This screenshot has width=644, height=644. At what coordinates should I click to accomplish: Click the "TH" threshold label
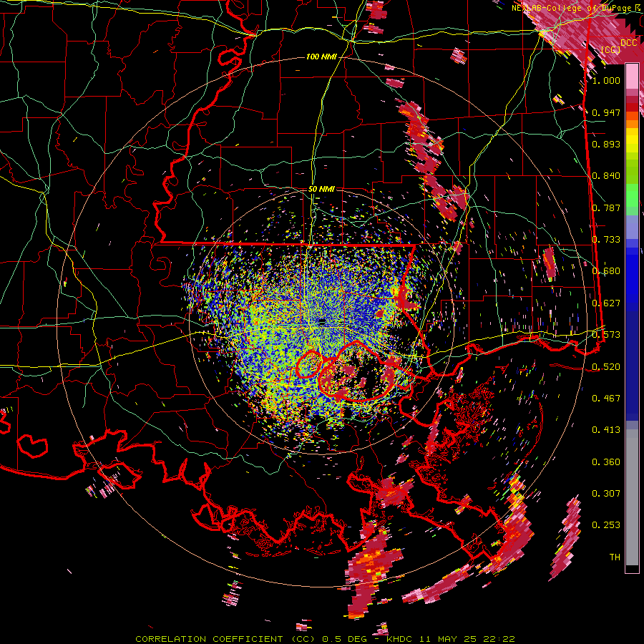click(615, 557)
